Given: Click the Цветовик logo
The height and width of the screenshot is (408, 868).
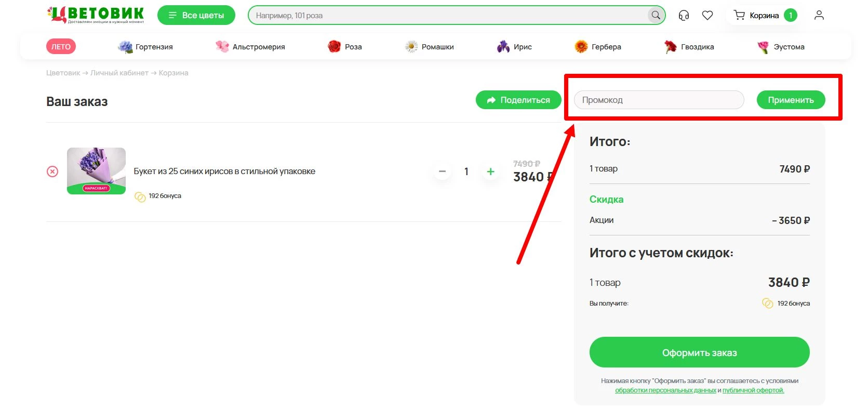Looking at the screenshot, I should coord(96,15).
